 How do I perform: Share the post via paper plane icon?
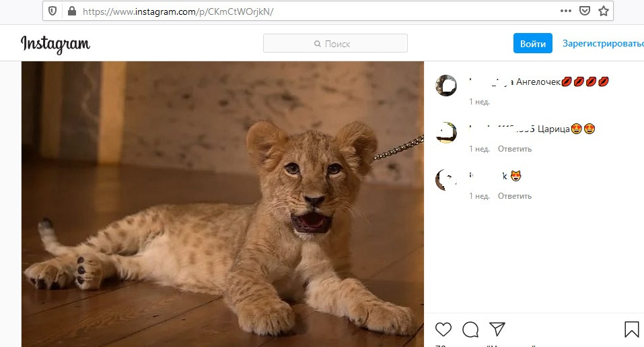point(497,329)
